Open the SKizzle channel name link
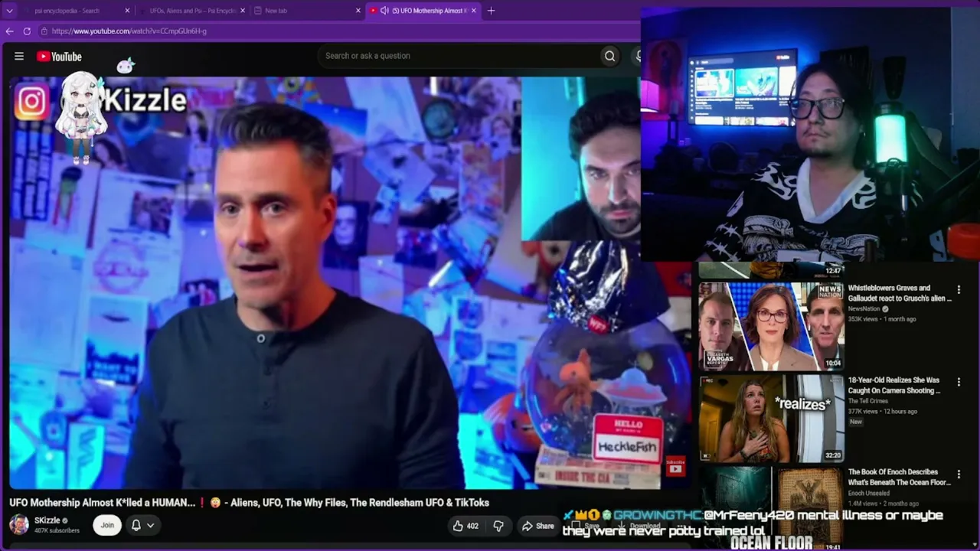This screenshot has height=551, width=980. pyautogui.click(x=47, y=520)
